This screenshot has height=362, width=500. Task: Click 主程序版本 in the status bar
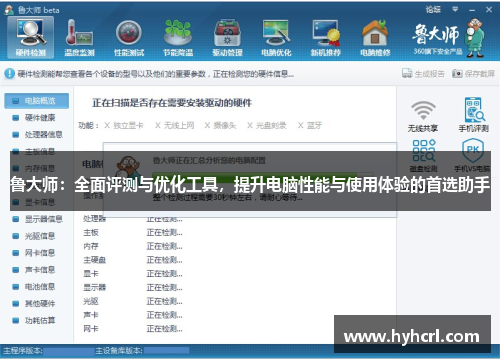23,351
